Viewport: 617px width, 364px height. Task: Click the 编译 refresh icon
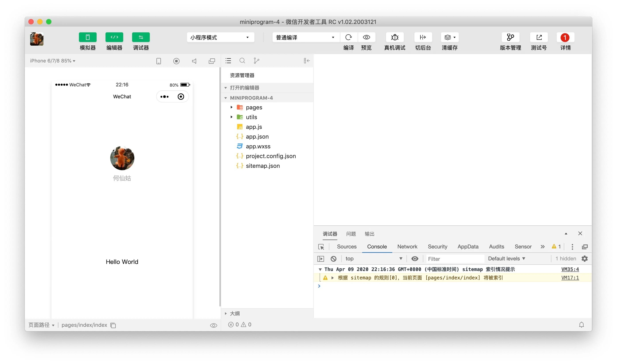(x=348, y=37)
